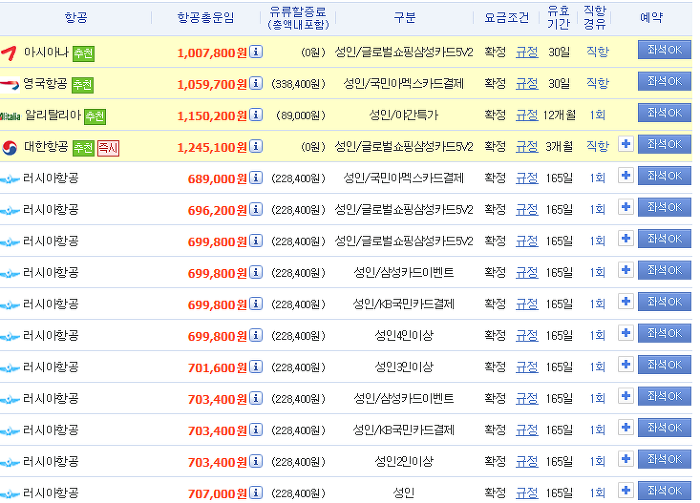Image resolution: width=700 pixels, height=503 pixels.
Task: Info icon on 703,400원 성인2인이상 row
Action: coord(256,461)
